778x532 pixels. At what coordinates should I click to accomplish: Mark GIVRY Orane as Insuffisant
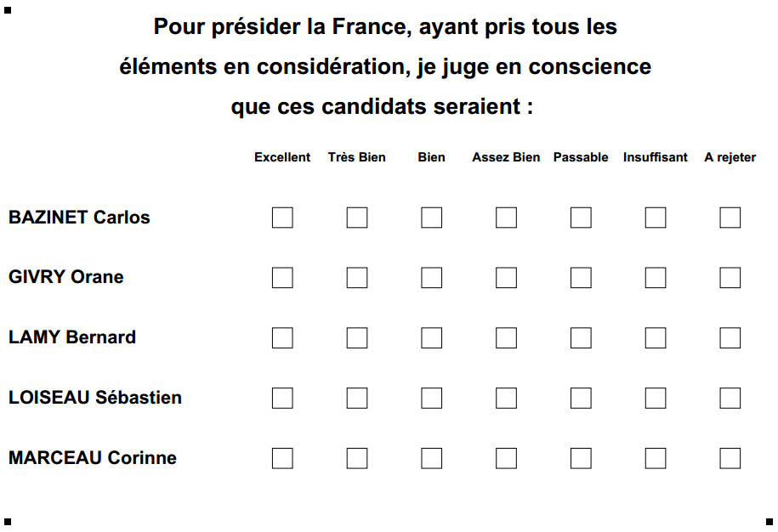click(656, 278)
